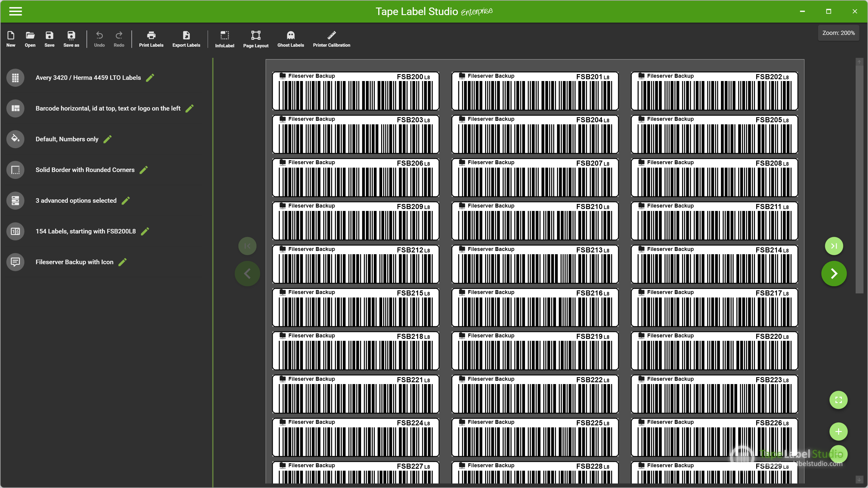This screenshot has width=868, height=488.
Task: Click the color fill bucket icon
Action: (15, 139)
